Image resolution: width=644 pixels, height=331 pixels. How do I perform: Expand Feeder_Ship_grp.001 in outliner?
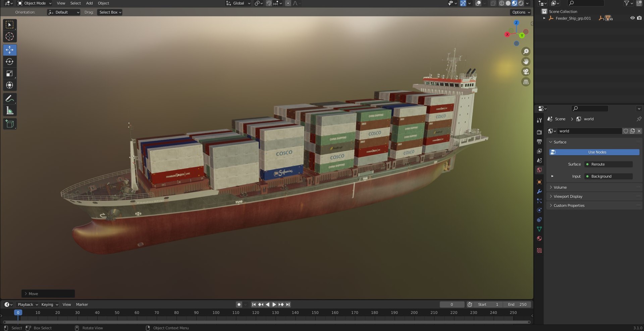point(544,18)
